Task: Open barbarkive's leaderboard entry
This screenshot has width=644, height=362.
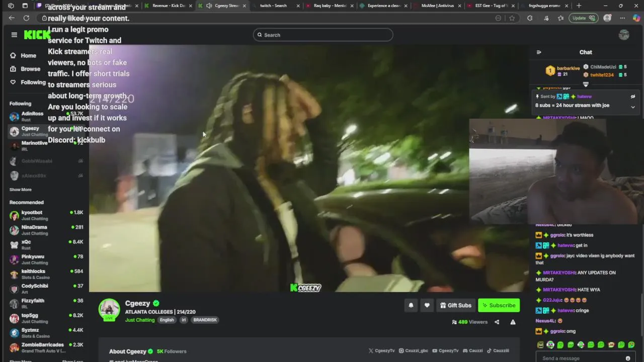Action: 563,71
